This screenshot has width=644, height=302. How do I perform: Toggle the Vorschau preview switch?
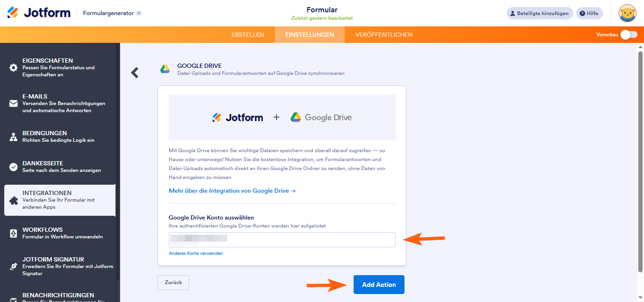coord(629,34)
